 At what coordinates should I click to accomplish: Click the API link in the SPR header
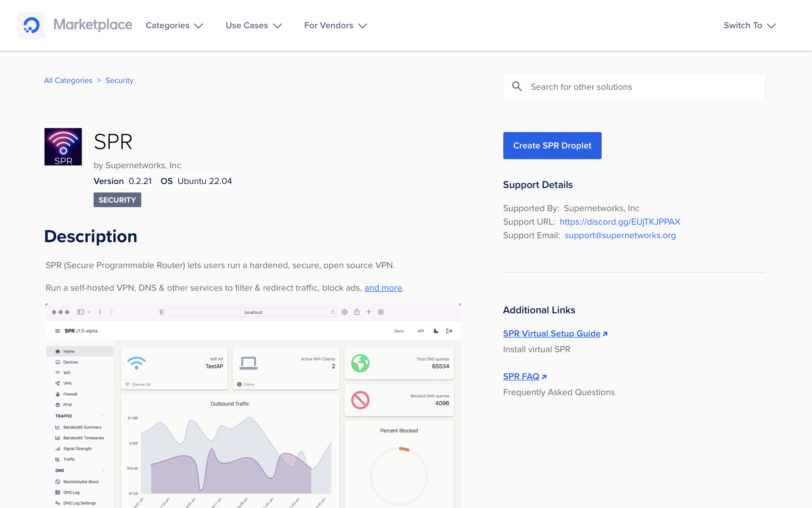click(421, 331)
